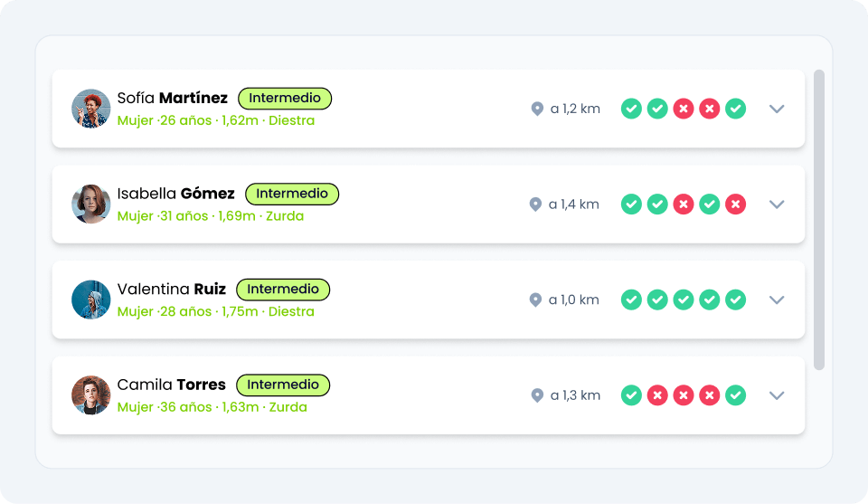Click the location pin beside Isabella Gómez's distance
This screenshot has height=504, width=868.
[535, 204]
